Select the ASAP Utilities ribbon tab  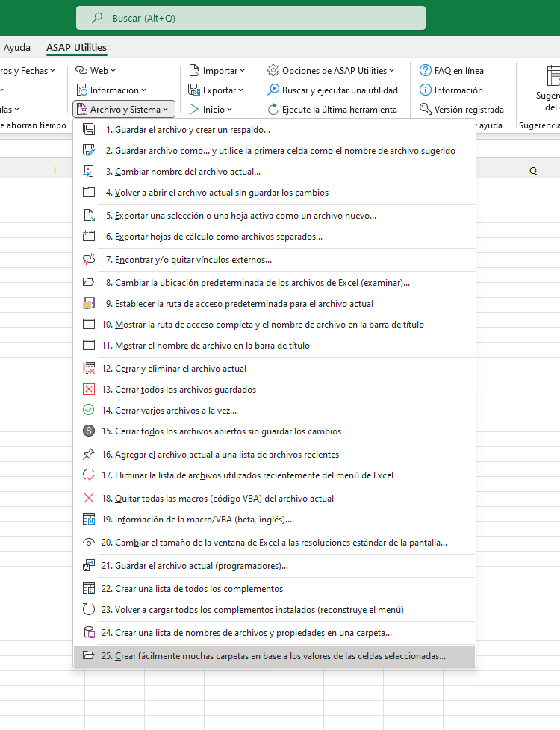(76, 48)
